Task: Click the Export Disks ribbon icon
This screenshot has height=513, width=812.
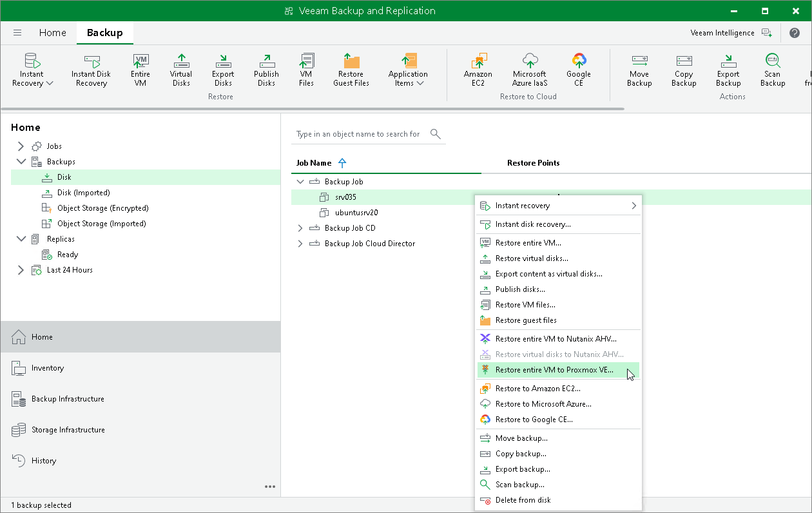Action: click(223, 70)
